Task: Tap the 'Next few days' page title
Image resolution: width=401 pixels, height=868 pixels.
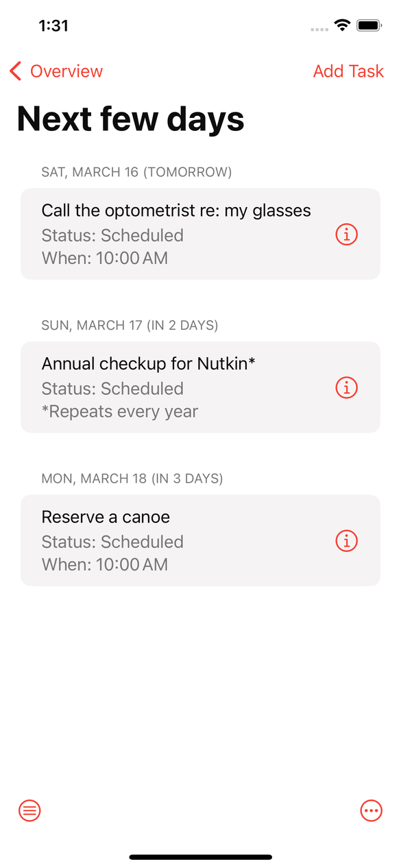Action: point(130,119)
